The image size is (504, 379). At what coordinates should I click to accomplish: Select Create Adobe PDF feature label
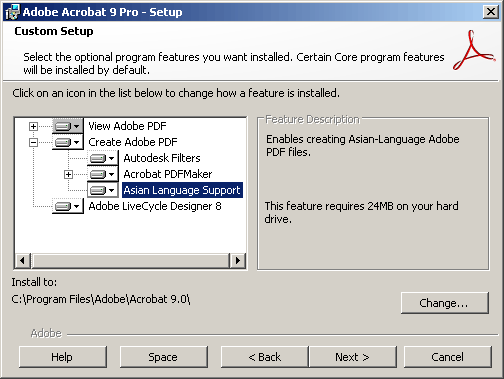[x=133, y=142]
